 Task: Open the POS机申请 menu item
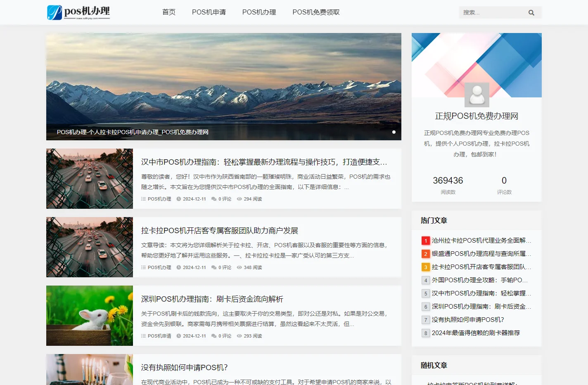(x=209, y=12)
